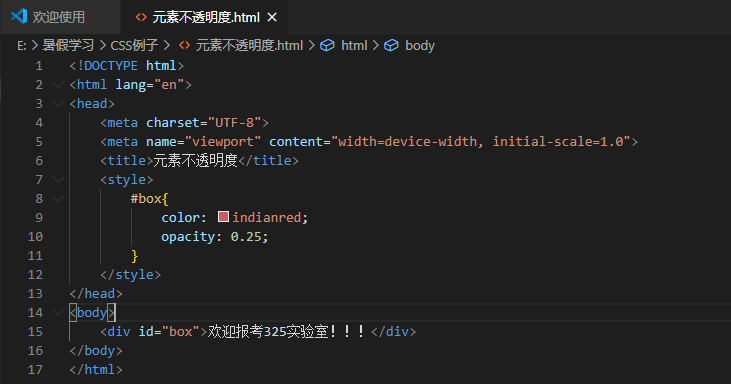Close the 元素不透明度.html tab
This screenshot has width=731, height=384.
pos(272,17)
